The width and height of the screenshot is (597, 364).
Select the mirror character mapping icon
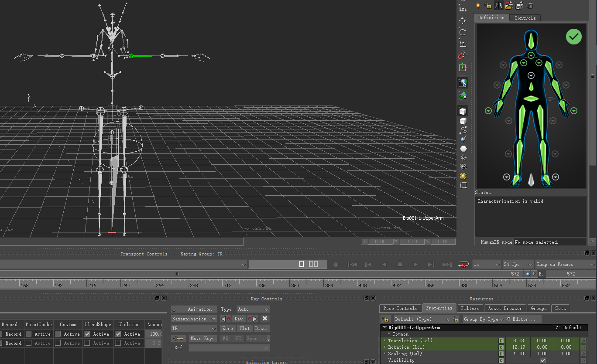coord(498,5)
